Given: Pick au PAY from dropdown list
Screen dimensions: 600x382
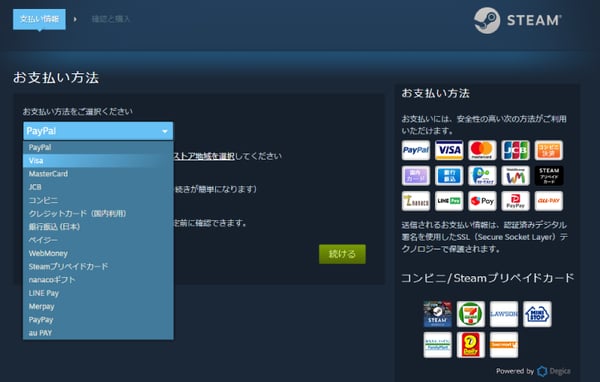Looking at the screenshot, I should point(98,333).
